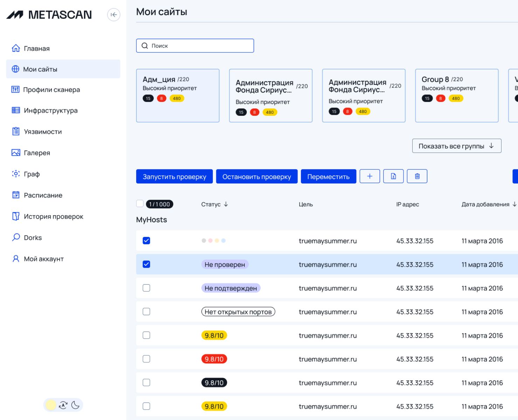
Task: Click 45.33.32.155 in Не подтвержден row
Action: pyautogui.click(x=415, y=288)
